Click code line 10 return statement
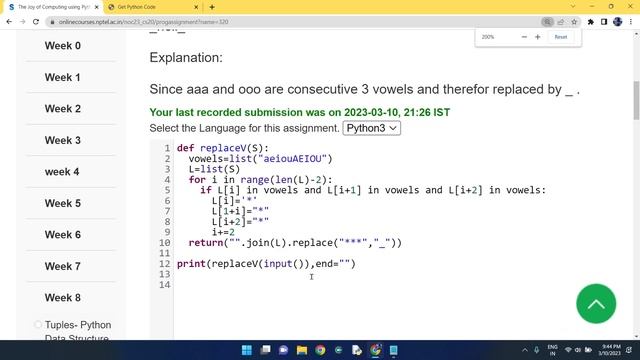Image resolution: width=640 pixels, height=360 pixels. (295, 243)
